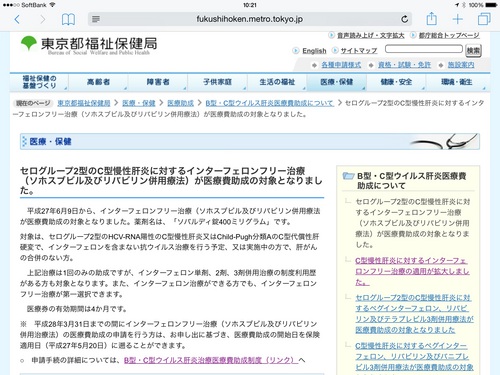Click the 医療助成 breadcrumb link

(x=180, y=103)
